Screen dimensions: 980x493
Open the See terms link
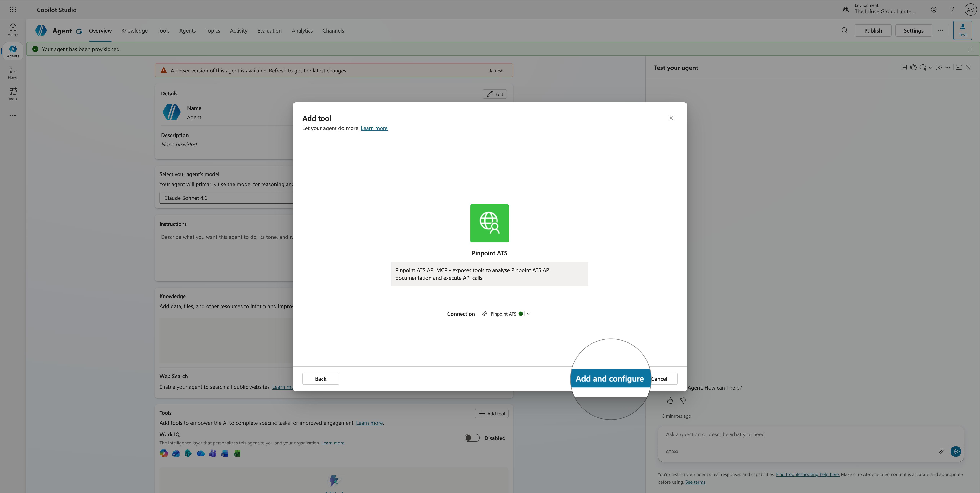695,482
